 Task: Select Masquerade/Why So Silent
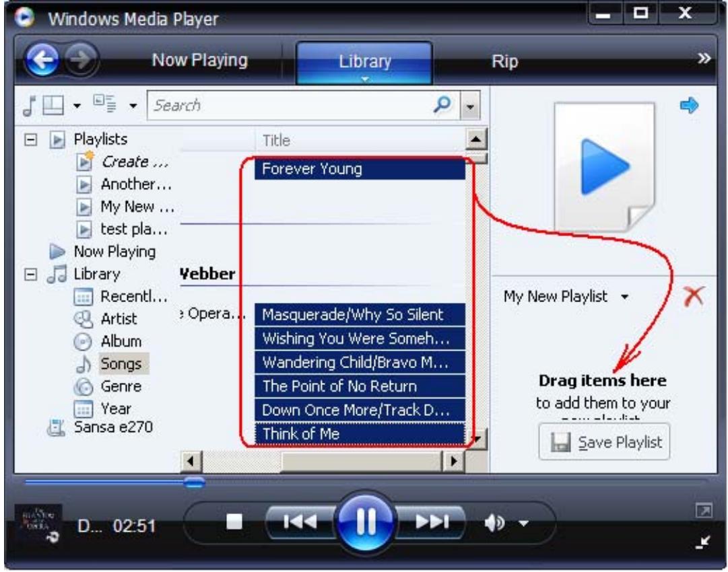[360, 314]
